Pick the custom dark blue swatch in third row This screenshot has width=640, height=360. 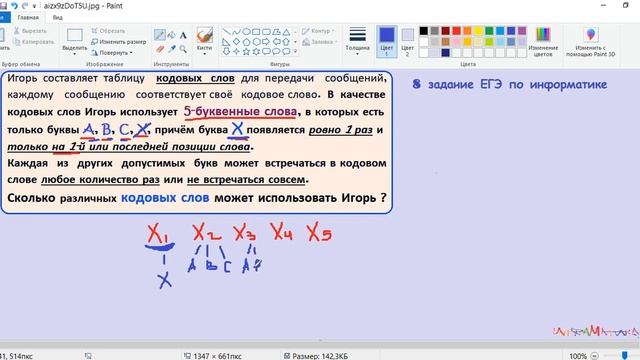click(x=445, y=53)
